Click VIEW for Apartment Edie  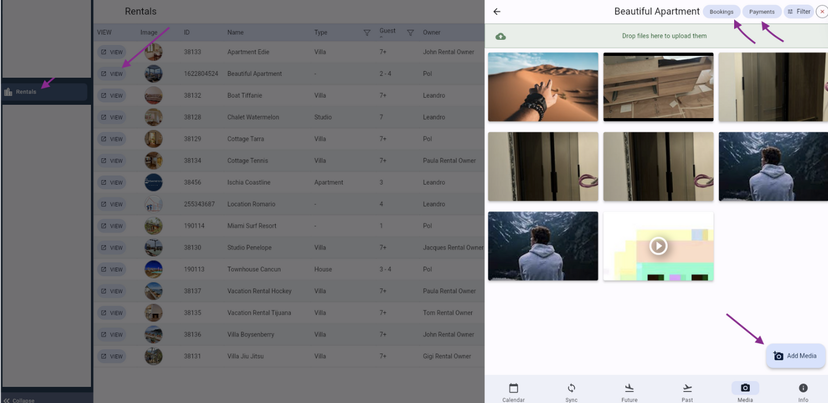(x=111, y=52)
